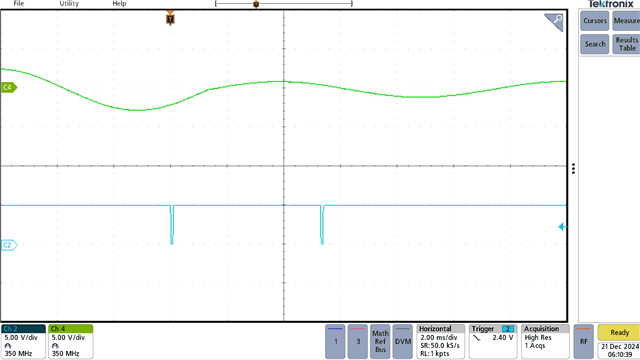Viewport: 640px width, 360px height.
Task: Click the SR:50.0 kS/s sample rate text
Action: point(440,346)
